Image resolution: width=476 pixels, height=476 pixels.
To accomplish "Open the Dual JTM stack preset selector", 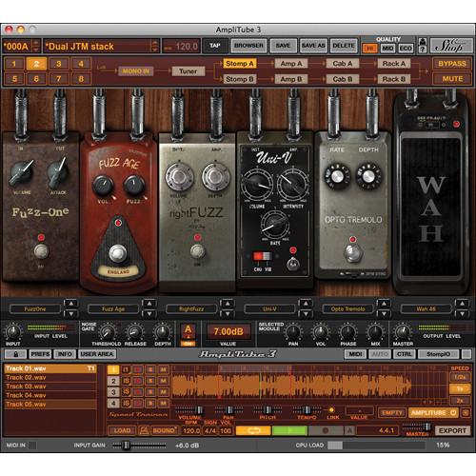I will [101, 47].
